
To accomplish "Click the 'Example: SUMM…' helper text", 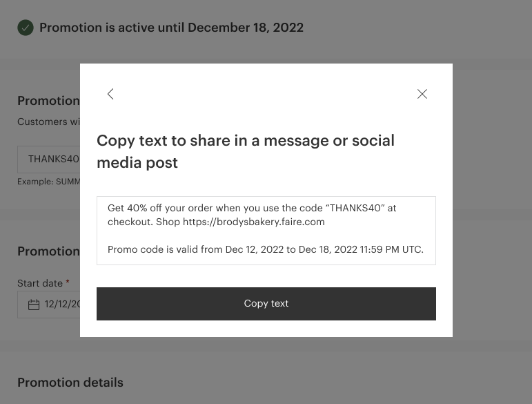I will (x=49, y=182).
